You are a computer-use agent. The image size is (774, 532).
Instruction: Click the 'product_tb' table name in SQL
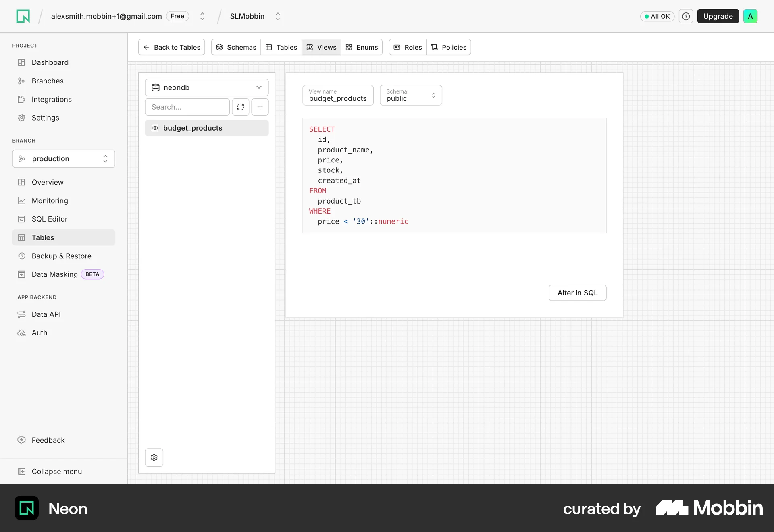pos(339,201)
